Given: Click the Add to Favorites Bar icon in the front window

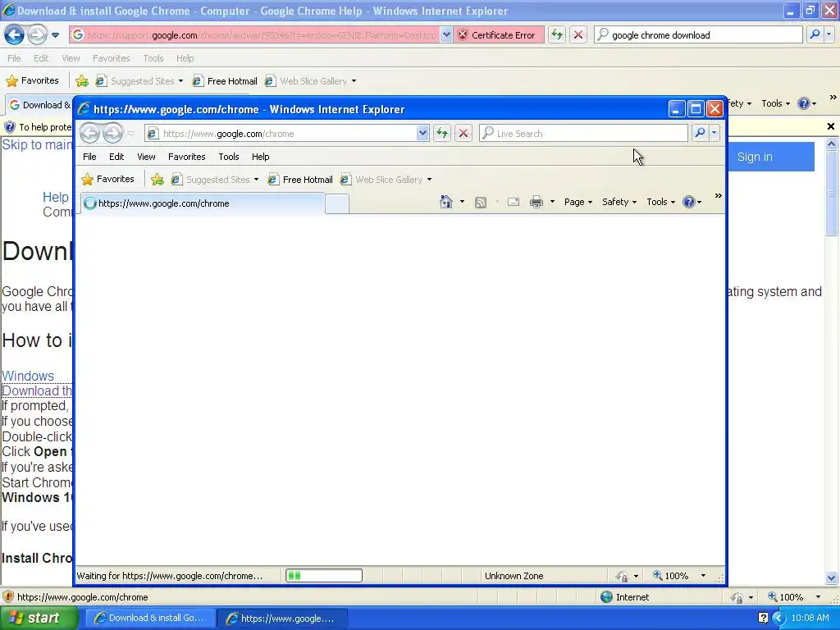Looking at the screenshot, I should (157, 180).
